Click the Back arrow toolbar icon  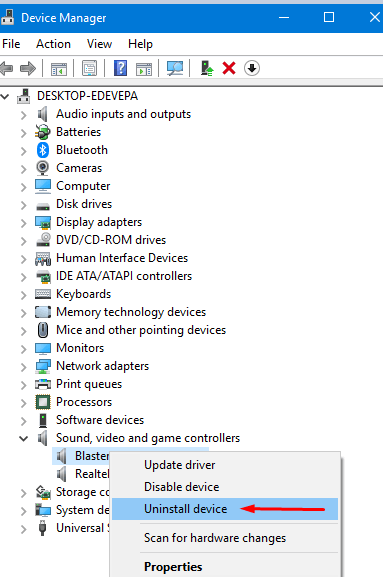pyautogui.click(x=7, y=68)
